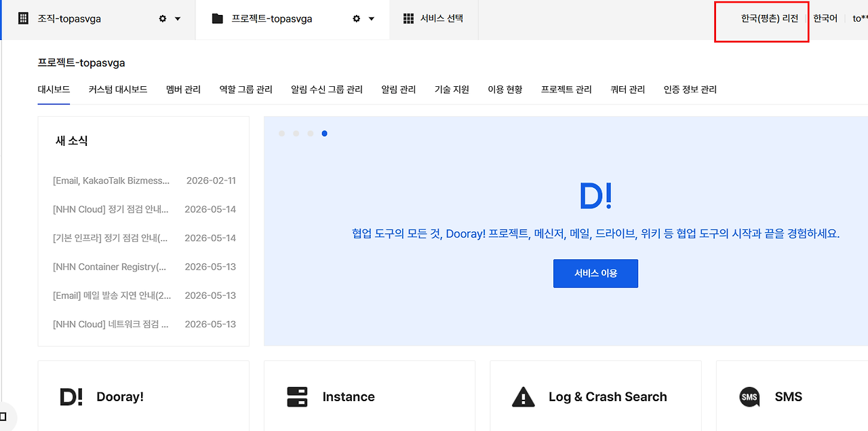Viewport: 868px width, 431px height.
Task: Open the to** user account menu
Action: (860, 18)
